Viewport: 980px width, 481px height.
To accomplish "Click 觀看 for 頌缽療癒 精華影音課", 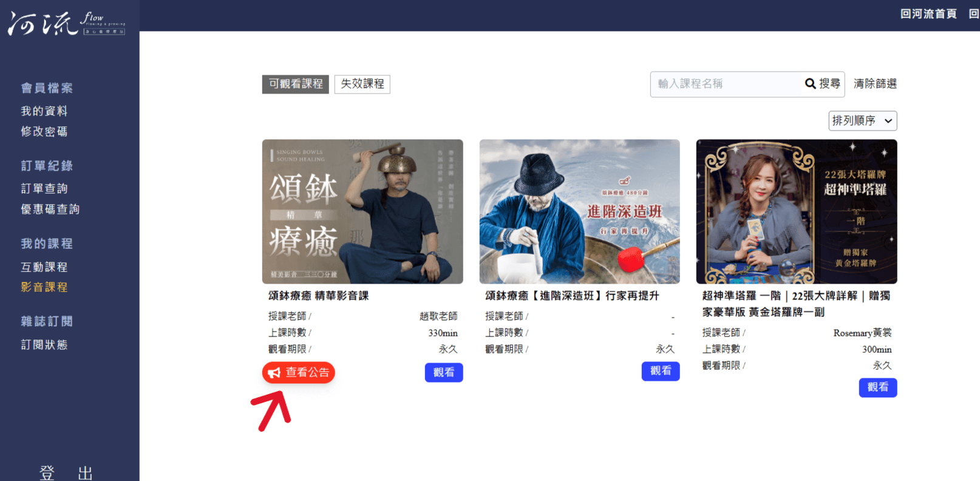I will click(x=444, y=372).
